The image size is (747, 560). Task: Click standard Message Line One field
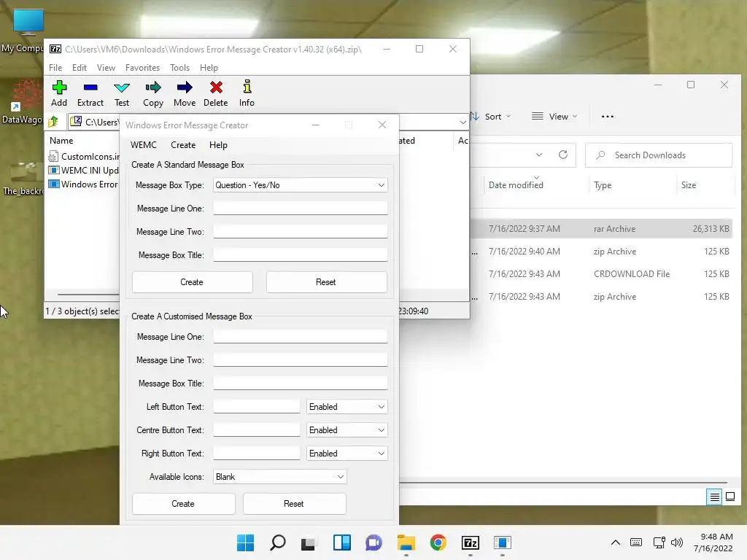[300, 208]
